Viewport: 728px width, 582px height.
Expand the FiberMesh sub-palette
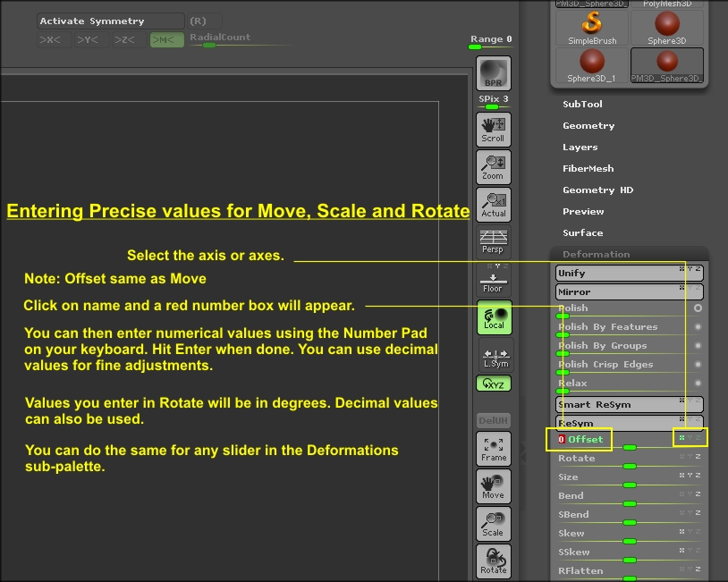(x=588, y=168)
